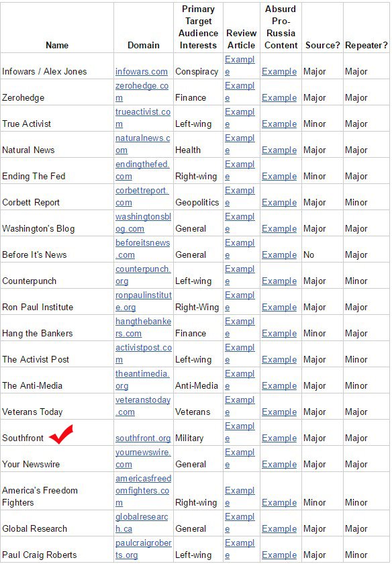
Task: Open the zerohedge.com domain link
Action: [x=142, y=92]
